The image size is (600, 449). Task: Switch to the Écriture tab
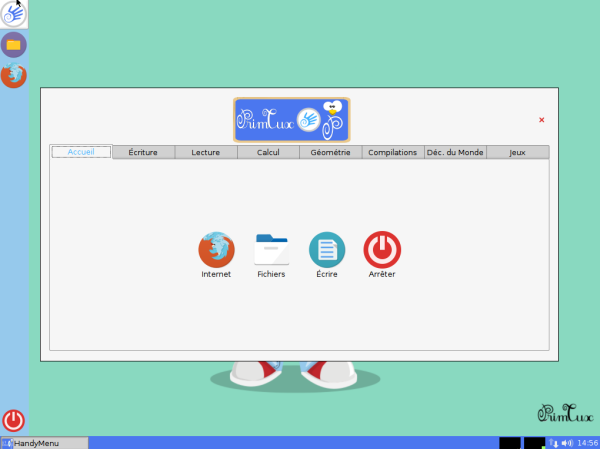click(143, 152)
